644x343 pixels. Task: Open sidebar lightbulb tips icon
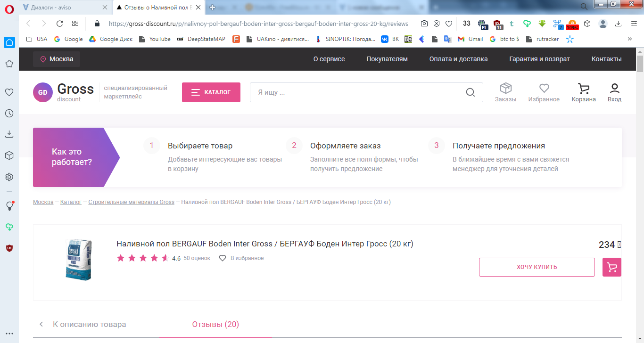point(9,206)
